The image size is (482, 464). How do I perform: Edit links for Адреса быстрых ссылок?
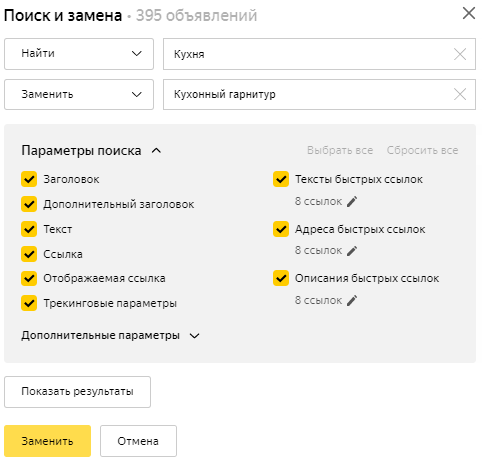[352, 251]
